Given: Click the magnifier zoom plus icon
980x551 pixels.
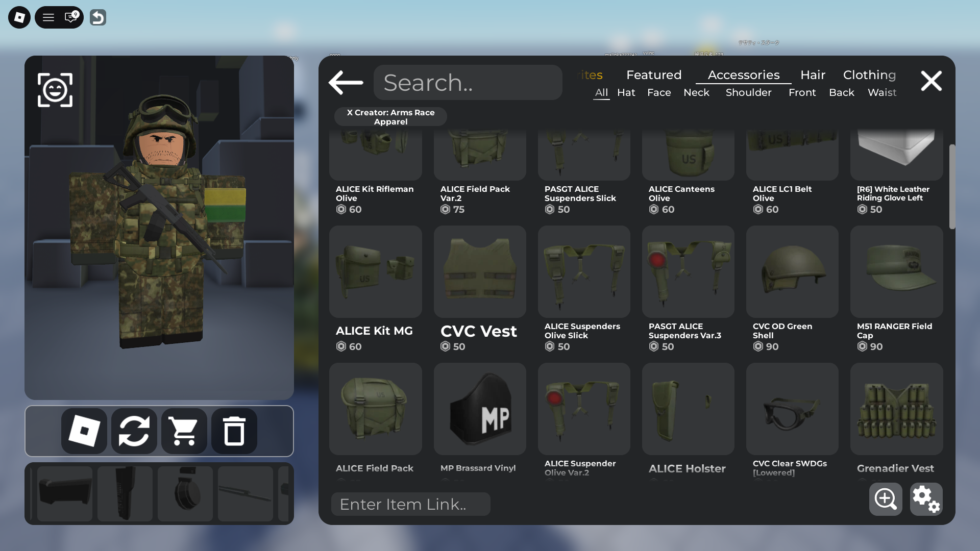Looking at the screenshot, I should pyautogui.click(x=886, y=499).
